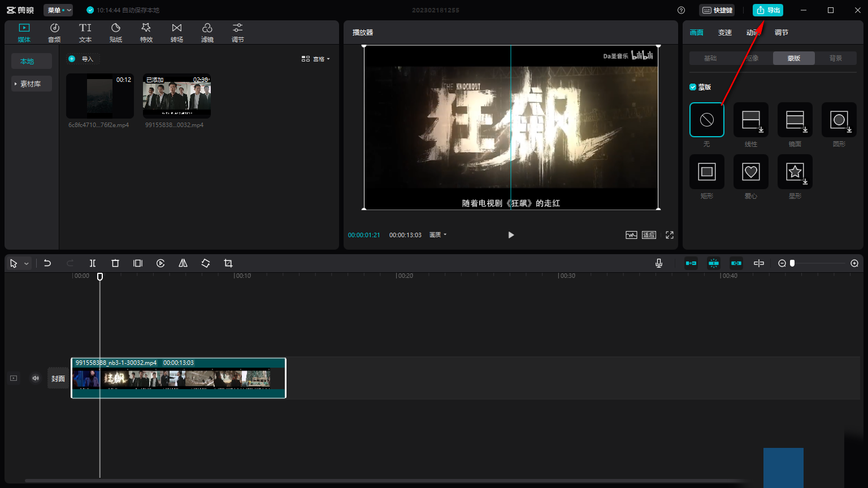Image resolution: width=868 pixels, height=488 pixels.
Task: Select the 本地 local media category
Action: tap(32, 61)
